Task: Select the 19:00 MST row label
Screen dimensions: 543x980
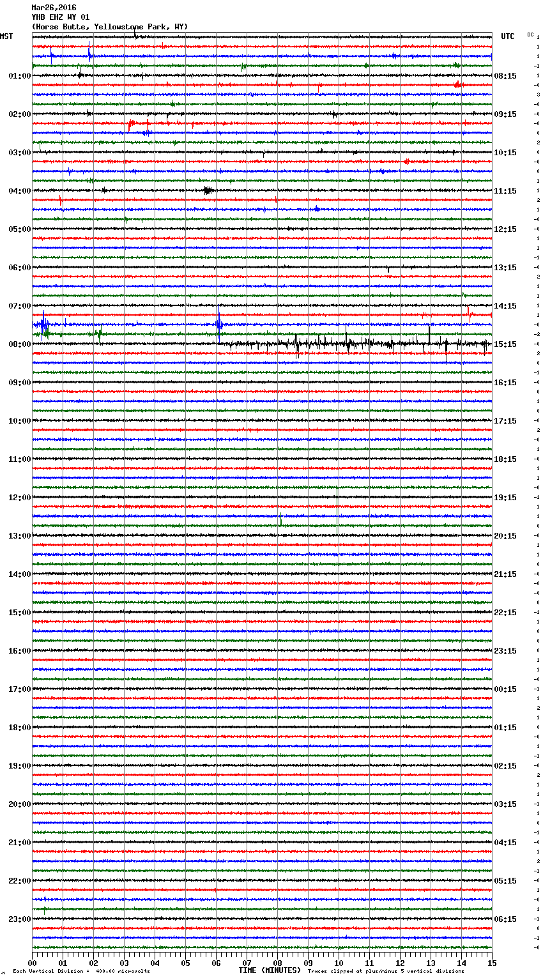Action: (20, 766)
